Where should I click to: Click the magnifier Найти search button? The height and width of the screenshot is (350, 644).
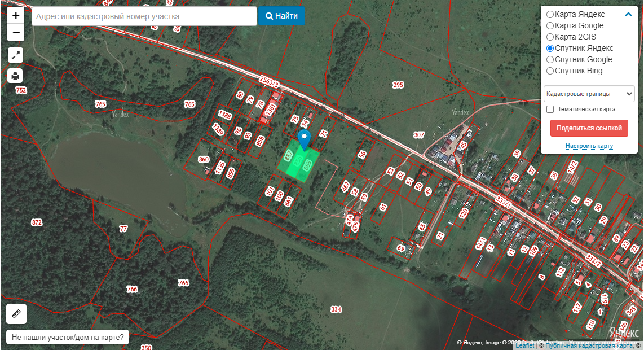click(282, 16)
